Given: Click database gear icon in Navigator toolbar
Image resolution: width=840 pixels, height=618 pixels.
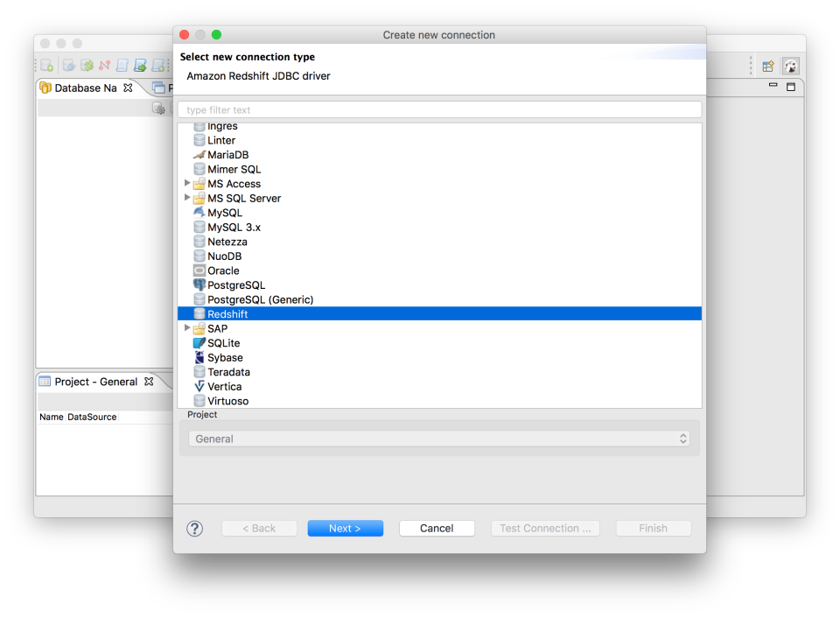Looking at the screenshot, I should click(x=159, y=109).
